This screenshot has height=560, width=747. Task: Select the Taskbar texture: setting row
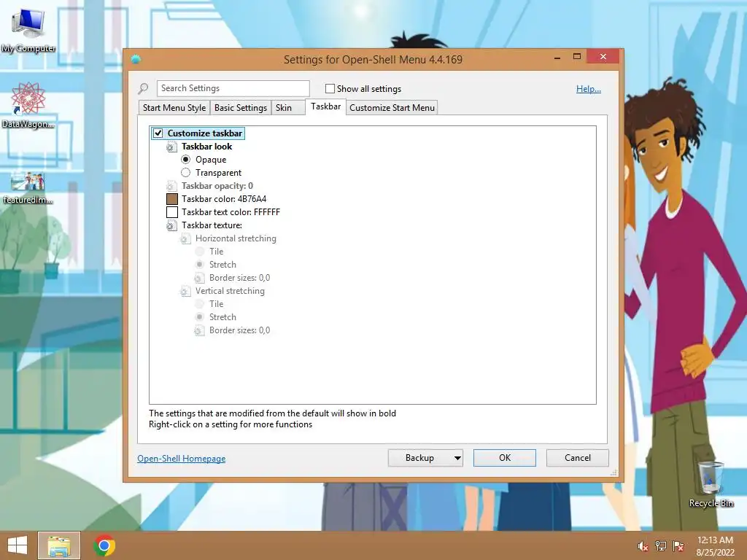[212, 226]
